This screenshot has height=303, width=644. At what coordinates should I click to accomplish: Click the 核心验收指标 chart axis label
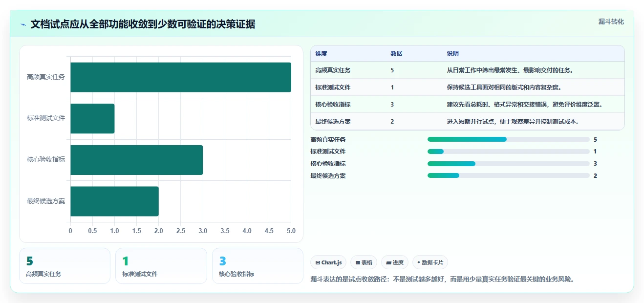pos(46,160)
